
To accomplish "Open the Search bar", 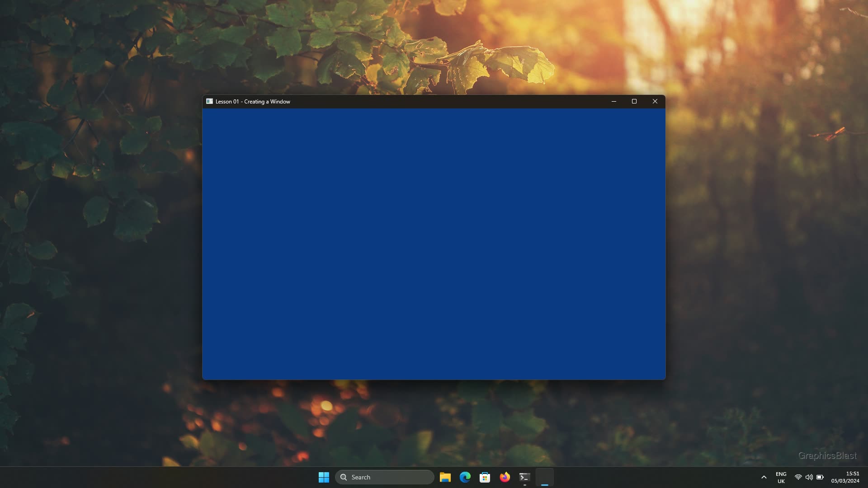I will [x=385, y=477].
